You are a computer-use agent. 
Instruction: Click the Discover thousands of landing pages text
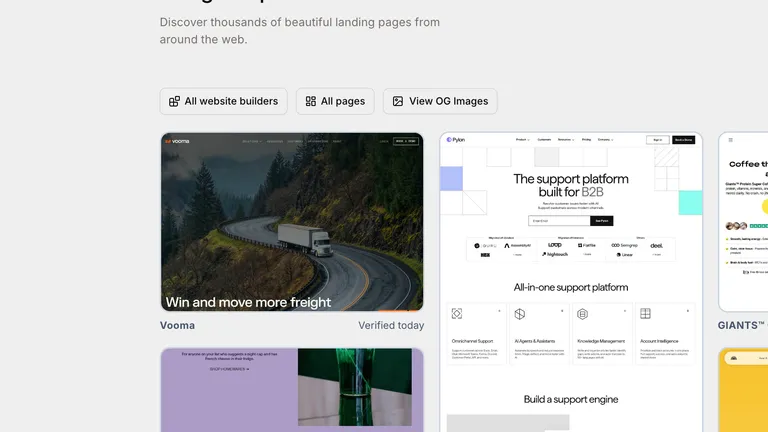click(300, 31)
